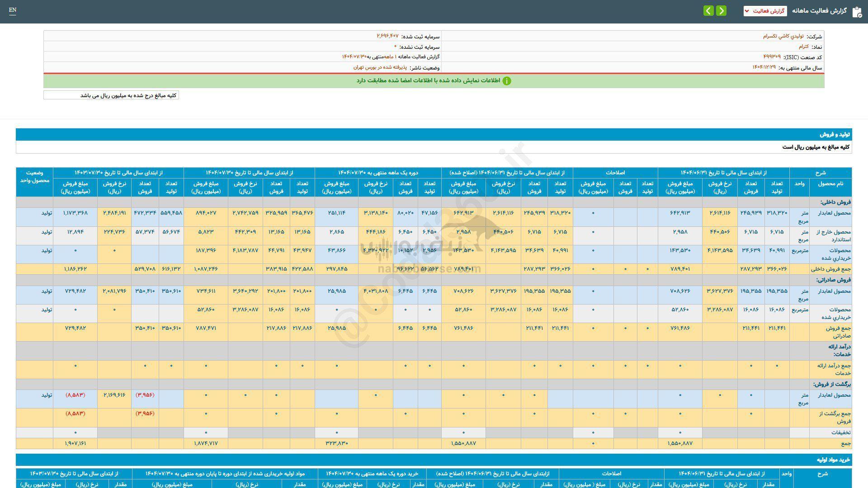Switch language with the EN link

tap(13, 10)
